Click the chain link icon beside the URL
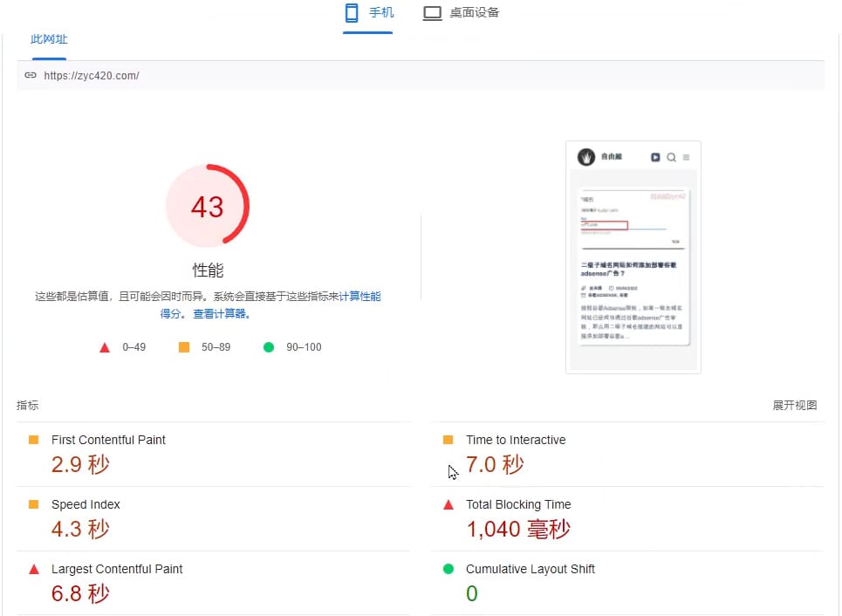 [31, 75]
